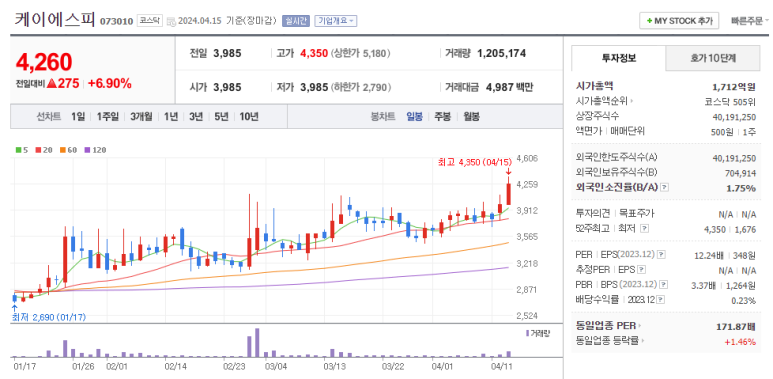
Task: Click the stock code 073010
Action: point(116,22)
